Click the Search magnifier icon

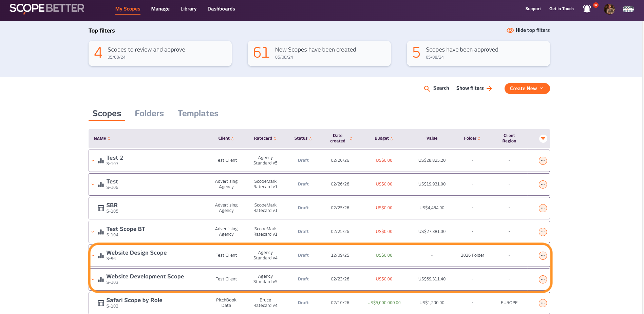(427, 89)
